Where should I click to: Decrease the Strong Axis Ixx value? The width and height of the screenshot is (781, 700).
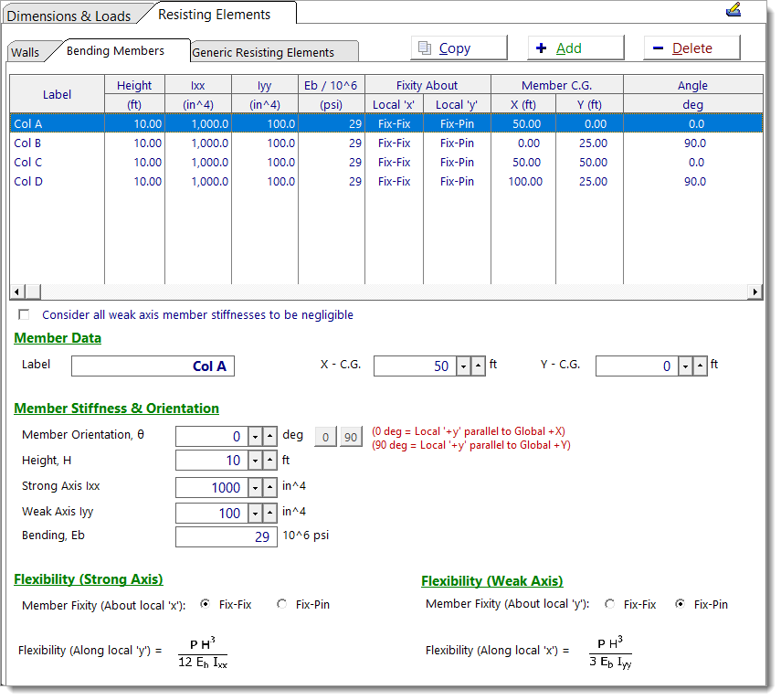pyautogui.click(x=256, y=488)
